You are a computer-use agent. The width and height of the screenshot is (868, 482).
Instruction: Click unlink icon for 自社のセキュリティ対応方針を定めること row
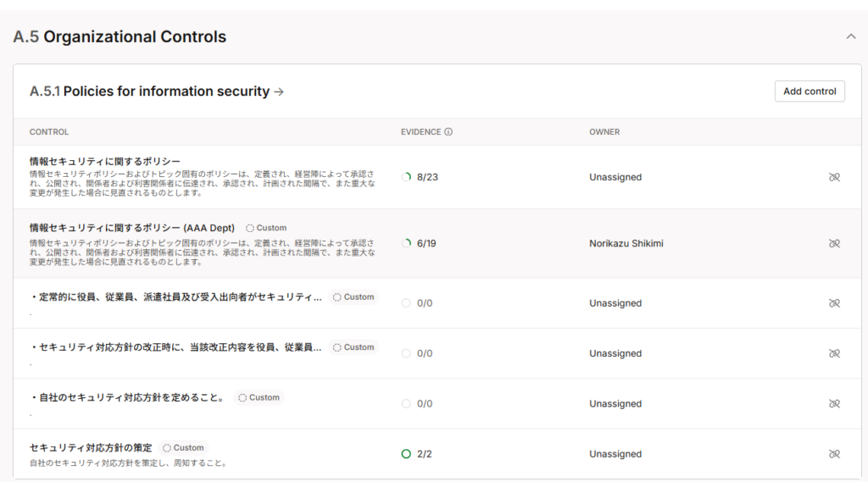[834, 404]
